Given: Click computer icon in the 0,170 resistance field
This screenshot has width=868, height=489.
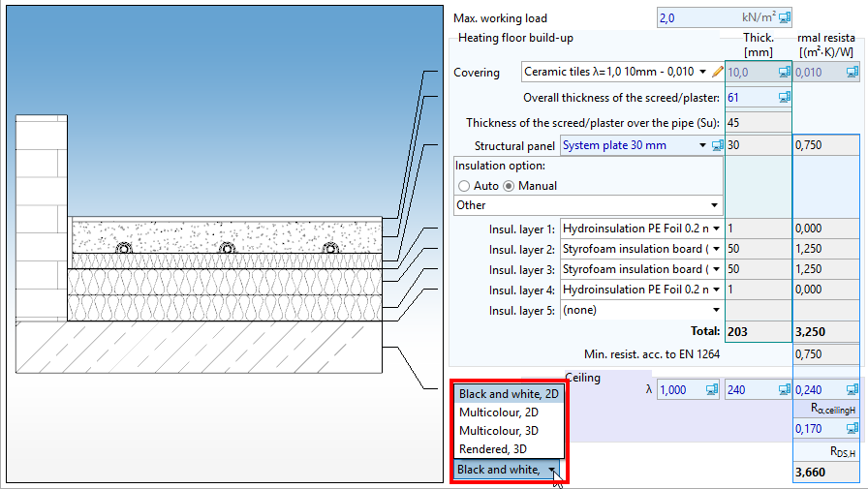Looking at the screenshot, I should pyautogui.click(x=852, y=428).
